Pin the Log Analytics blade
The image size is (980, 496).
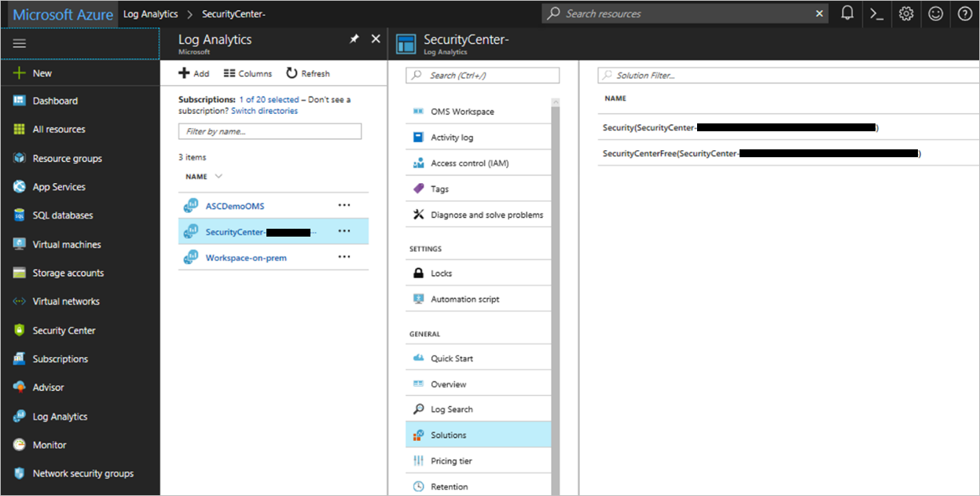pyautogui.click(x=354, y=39)
